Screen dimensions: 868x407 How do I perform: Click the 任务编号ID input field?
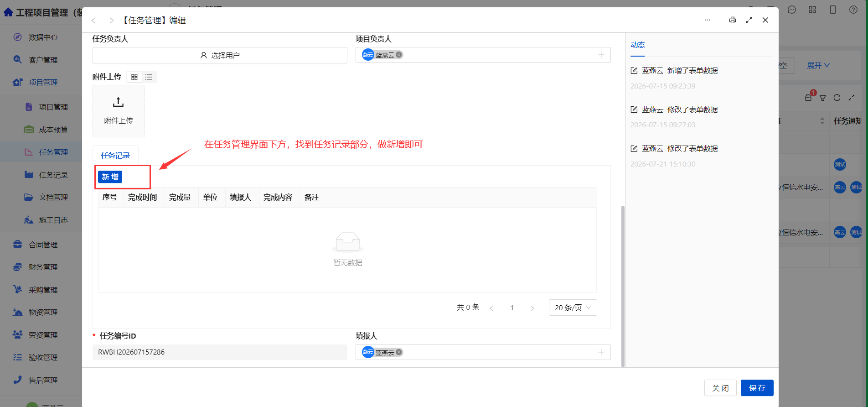tap(220, 352)
